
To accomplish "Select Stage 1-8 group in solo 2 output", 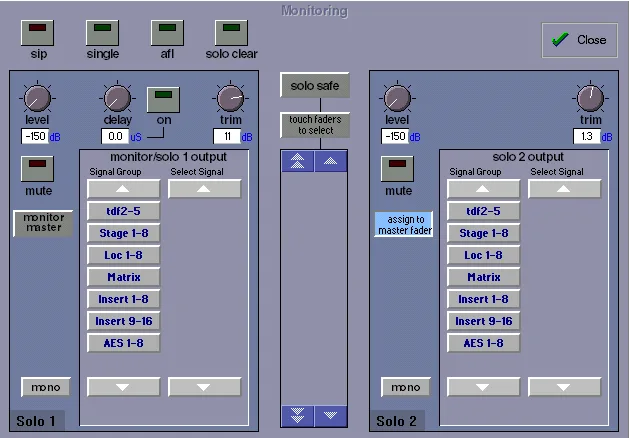I will [x=483, y=233].
